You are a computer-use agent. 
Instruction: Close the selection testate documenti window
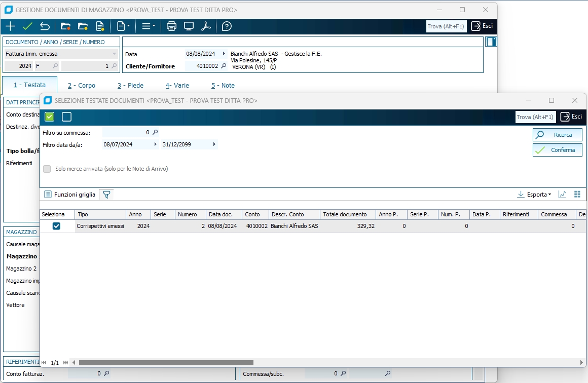point(574,100)
